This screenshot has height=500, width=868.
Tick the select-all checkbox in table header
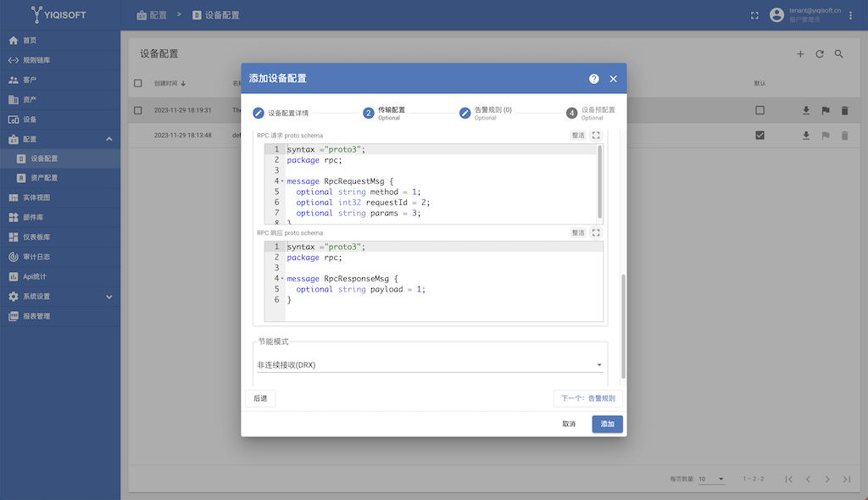(138, 84)
